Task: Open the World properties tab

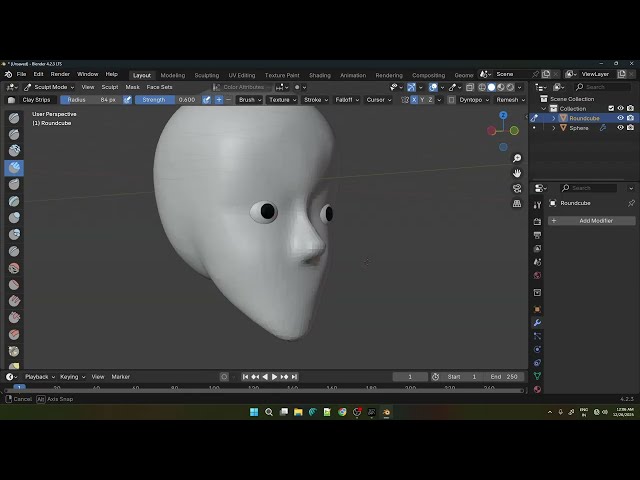Action: [537, 275]
